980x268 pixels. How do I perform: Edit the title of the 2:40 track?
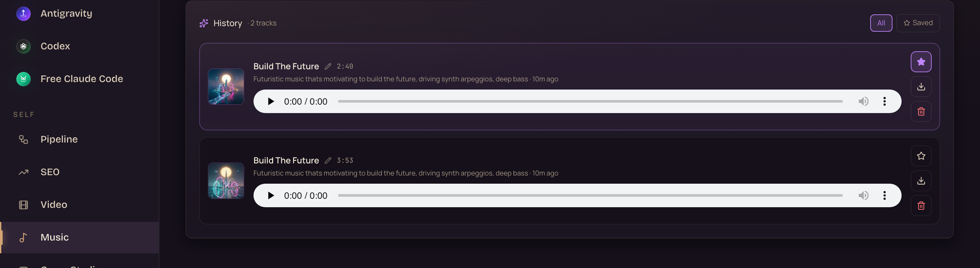coord(328,66)
